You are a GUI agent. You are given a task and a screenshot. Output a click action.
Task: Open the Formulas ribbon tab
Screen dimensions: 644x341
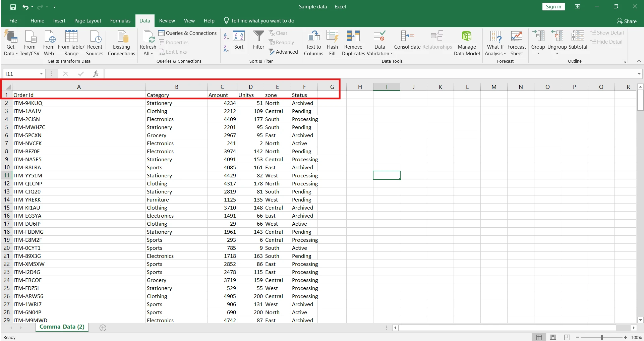click(x=120, y=21)
